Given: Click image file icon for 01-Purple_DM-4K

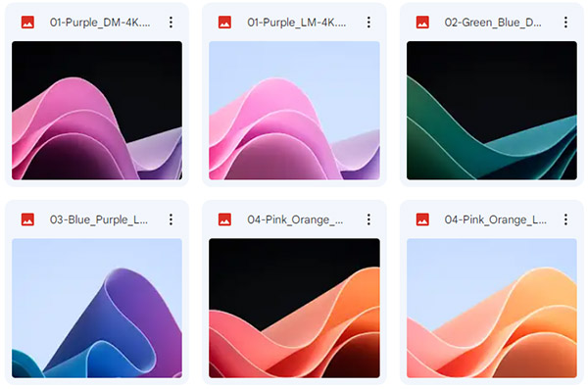Looking at the screenshot, I should pyautogui.click(x=27, y=23).
